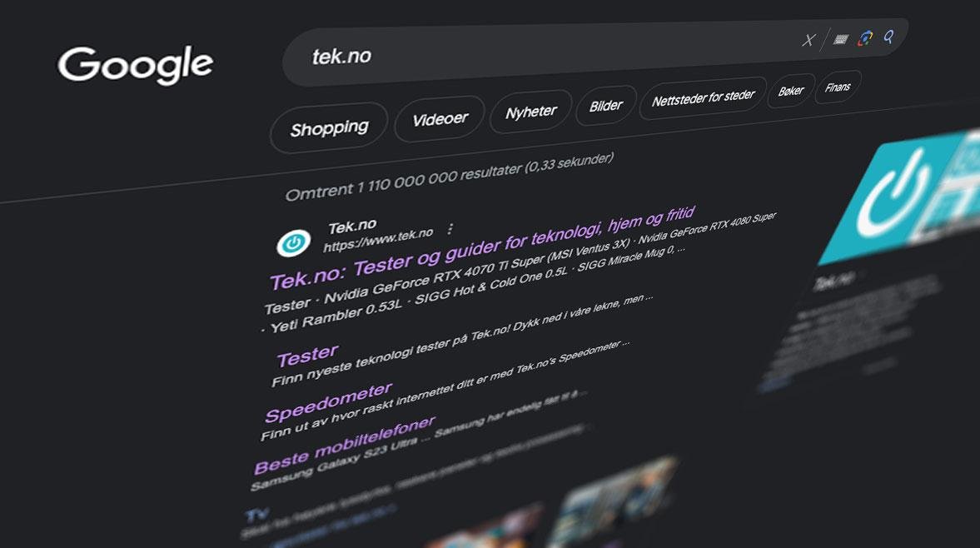Open the three-dot menu beside Tek.no result
The width and height of the screenshot is (980, 548).
[x=450, y=229]
